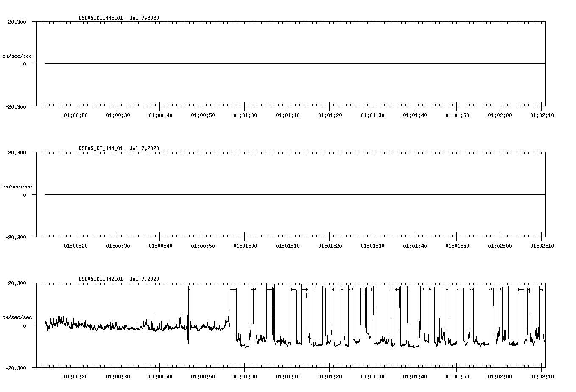Select the -20.300 lower limit on HNN plot
Screen dimensions: 576x392
coord(16,237)
